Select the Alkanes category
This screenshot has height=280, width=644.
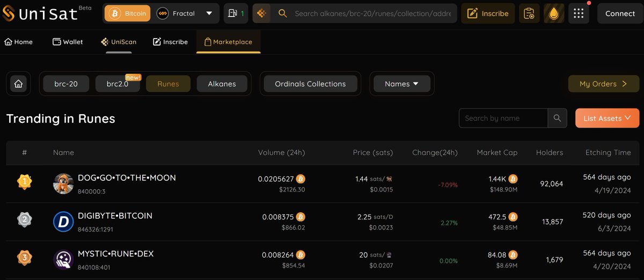point(222,84)
